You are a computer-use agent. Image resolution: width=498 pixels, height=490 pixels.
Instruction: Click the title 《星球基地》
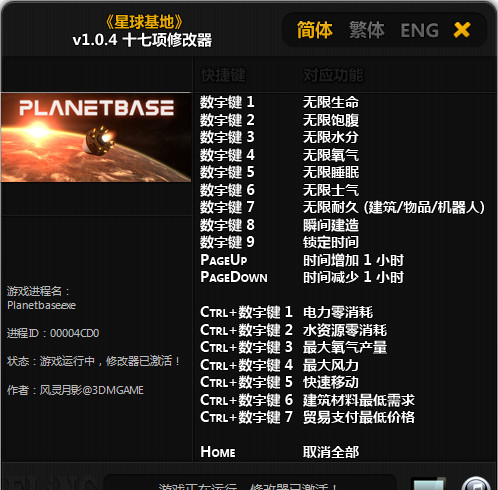[144, 22]
